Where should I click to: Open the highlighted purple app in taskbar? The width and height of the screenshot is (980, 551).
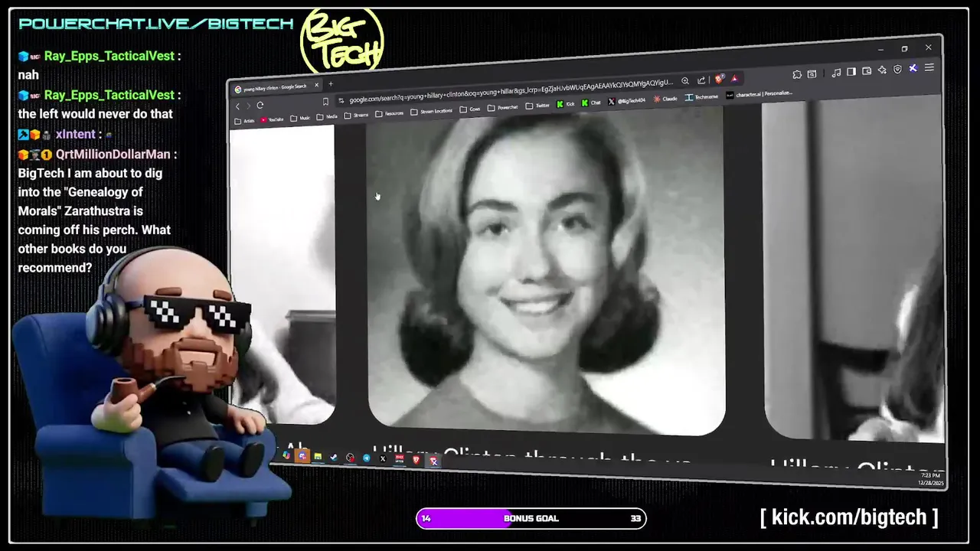pos(302,456)
